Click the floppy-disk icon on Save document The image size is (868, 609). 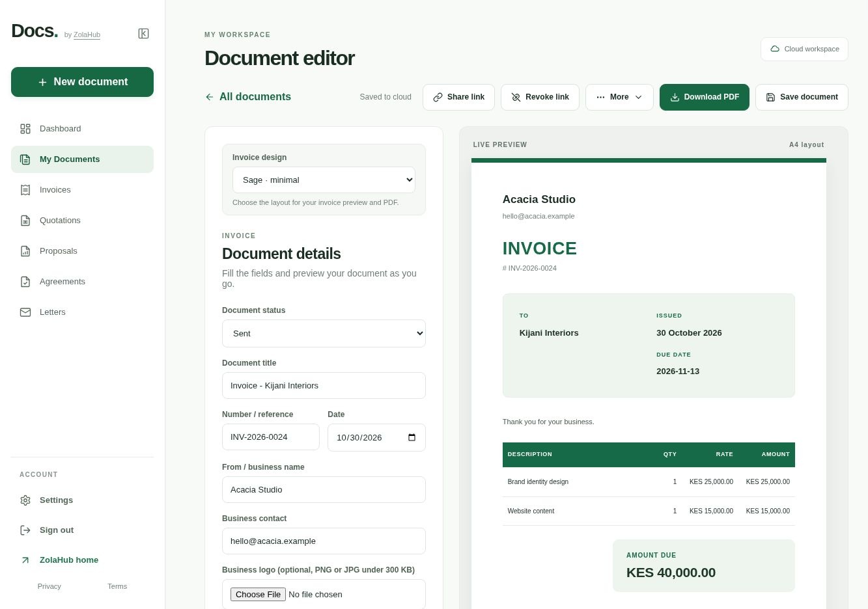click(x=770, y=97)
